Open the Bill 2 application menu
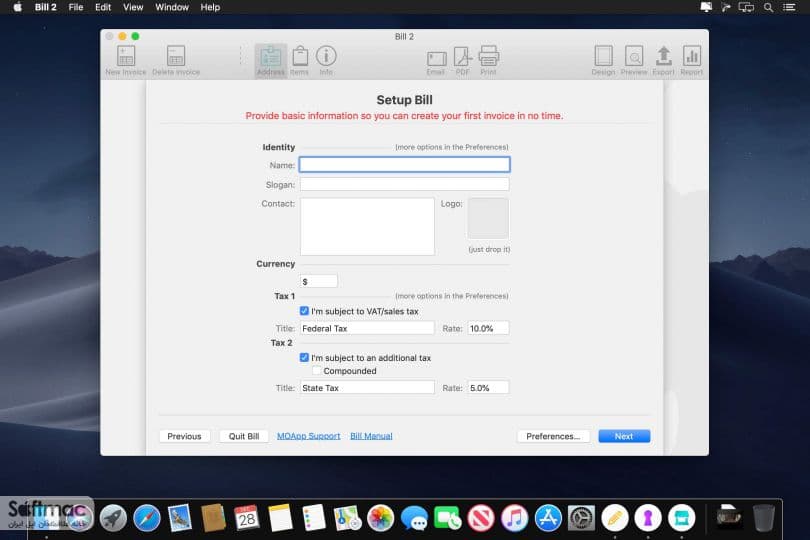Image resolution: width=810 pixels, height=540 pixels. click(x=45, y=7)
